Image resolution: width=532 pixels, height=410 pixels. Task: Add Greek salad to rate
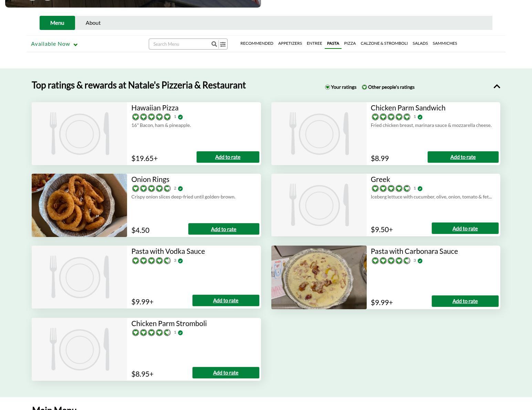tap(465, 228)
